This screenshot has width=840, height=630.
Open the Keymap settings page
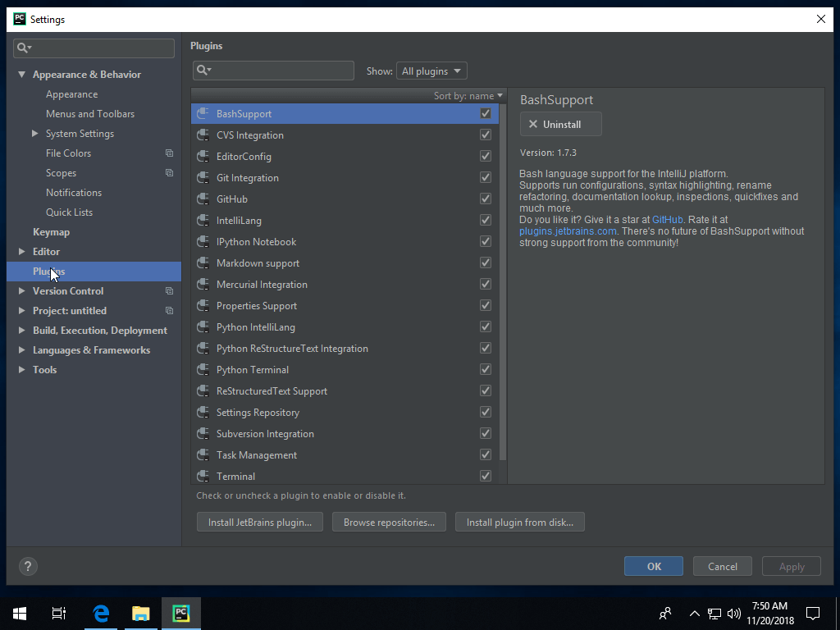(52, 232)
